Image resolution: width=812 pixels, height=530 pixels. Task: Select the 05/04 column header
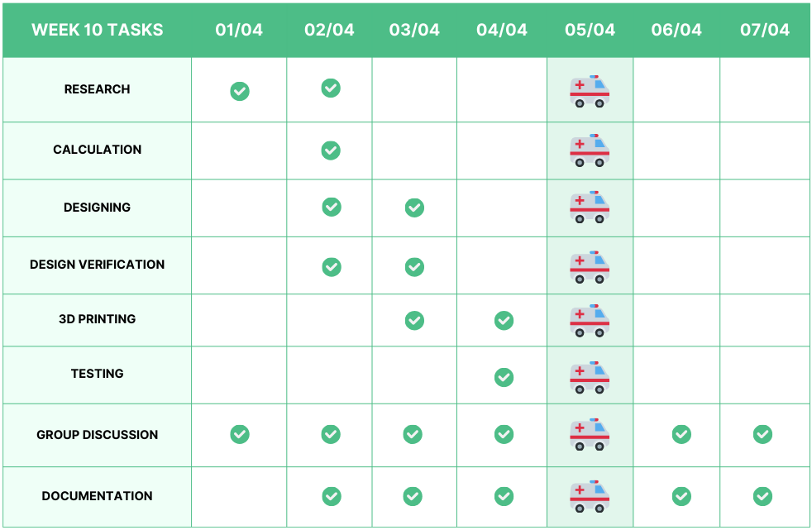coord(590,30)
